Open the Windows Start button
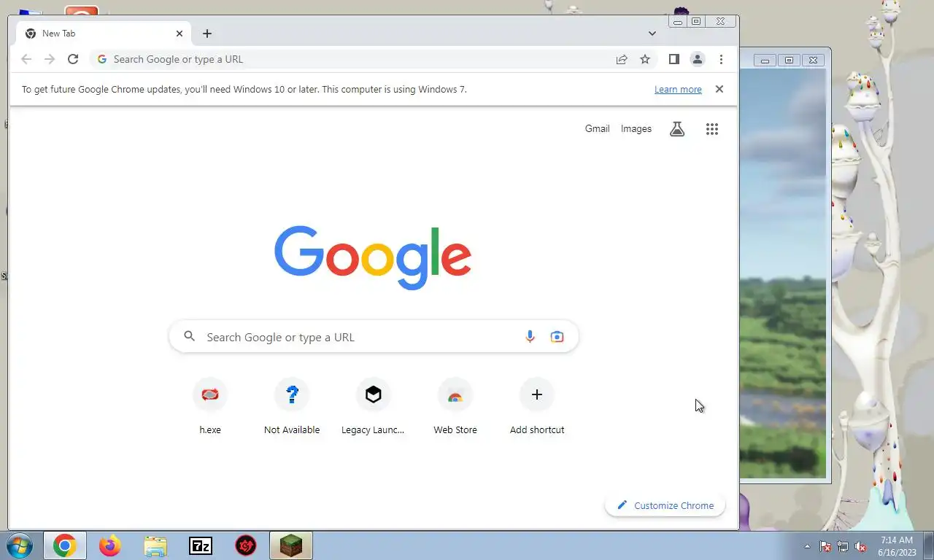The width and height of the screenshot is (934, 560). tap(19, 545)
